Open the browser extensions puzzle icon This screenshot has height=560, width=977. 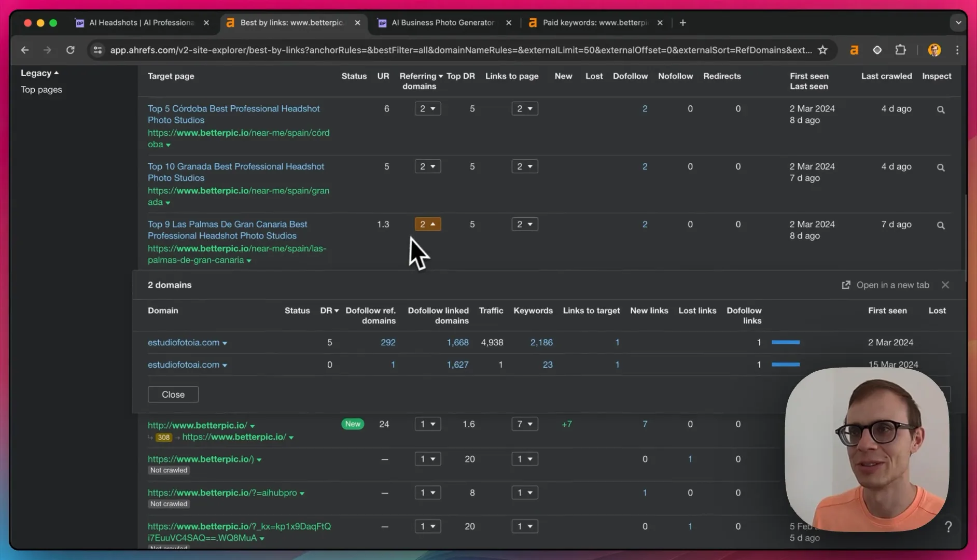point(901,50)
